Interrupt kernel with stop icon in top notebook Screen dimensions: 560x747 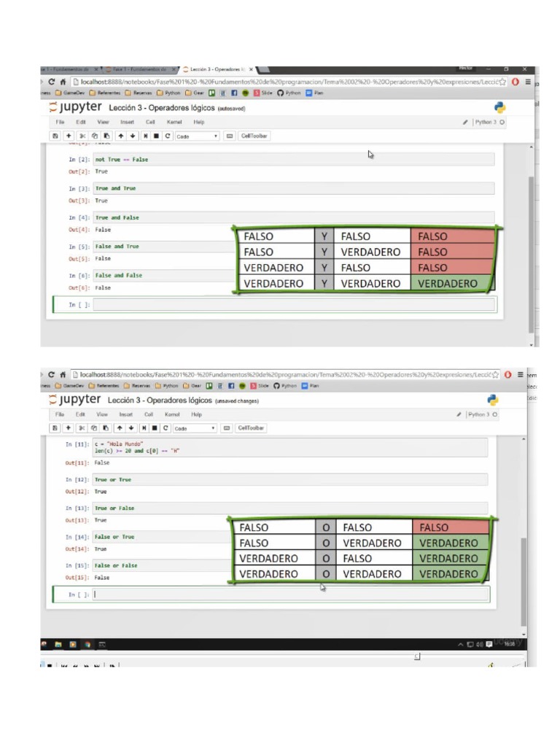coord(156,136)
